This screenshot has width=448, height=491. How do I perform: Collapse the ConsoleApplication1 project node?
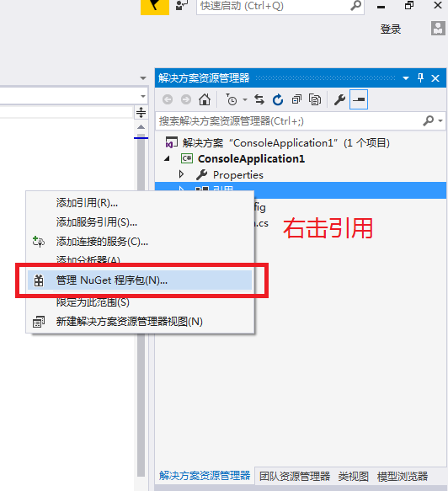click(x=168, y=159)
